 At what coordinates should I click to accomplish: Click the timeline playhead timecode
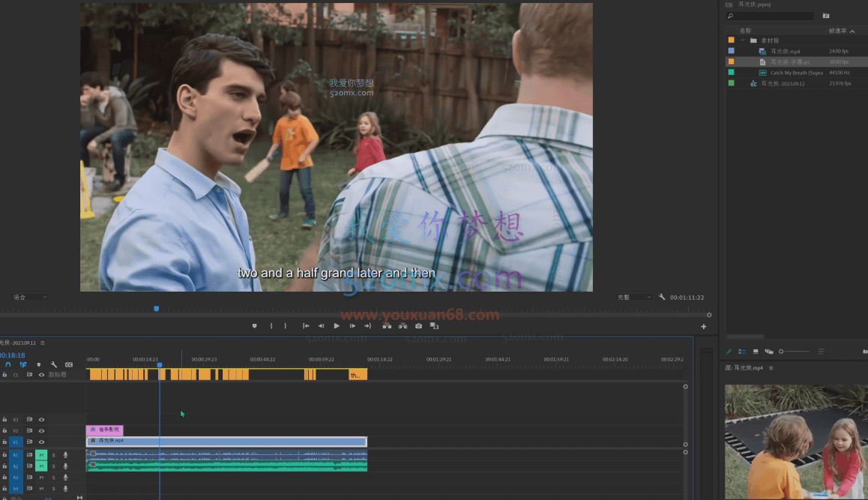click(x=12, y=355)
